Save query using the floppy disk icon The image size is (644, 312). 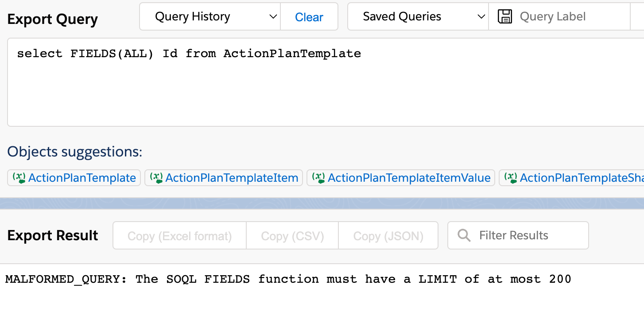coord(504,16)
